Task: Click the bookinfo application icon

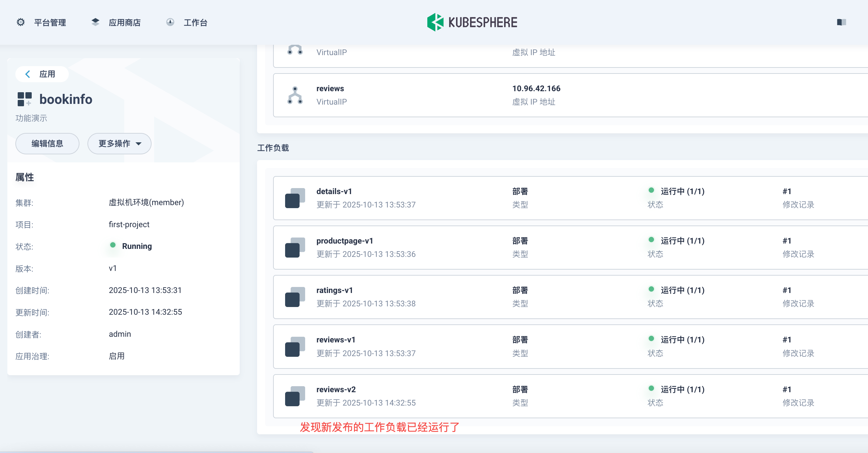Action: pos(24,99)
